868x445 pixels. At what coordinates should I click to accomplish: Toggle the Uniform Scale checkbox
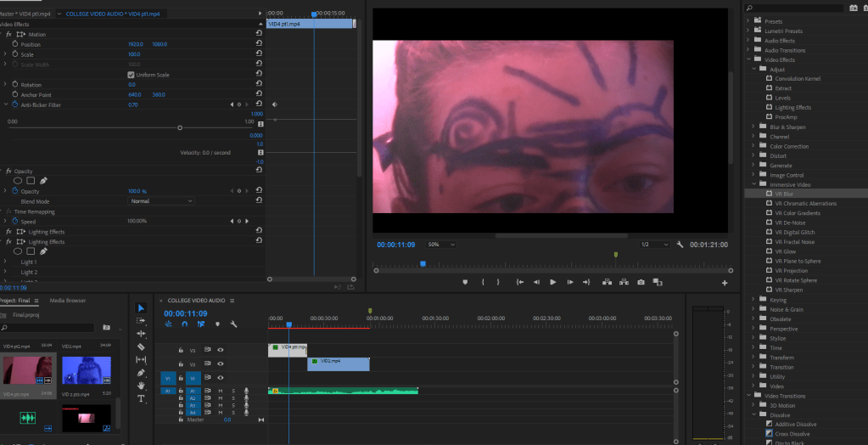(131, 75)
